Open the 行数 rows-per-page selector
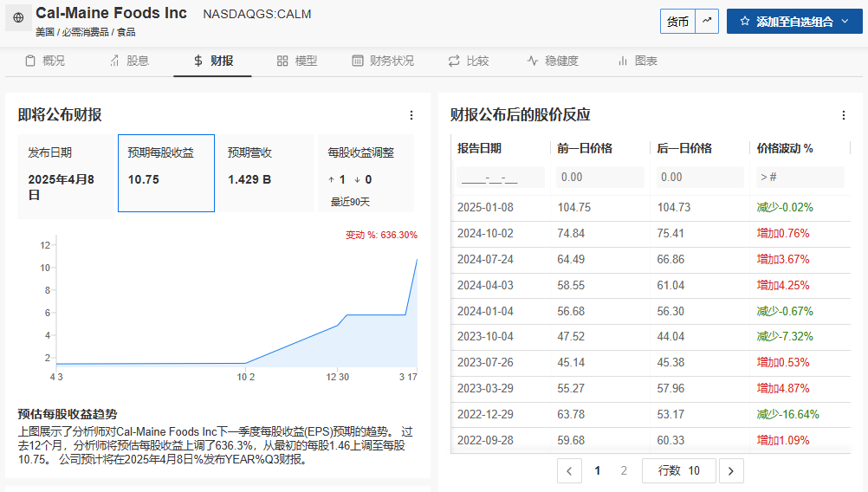 (x=678, y=471)
